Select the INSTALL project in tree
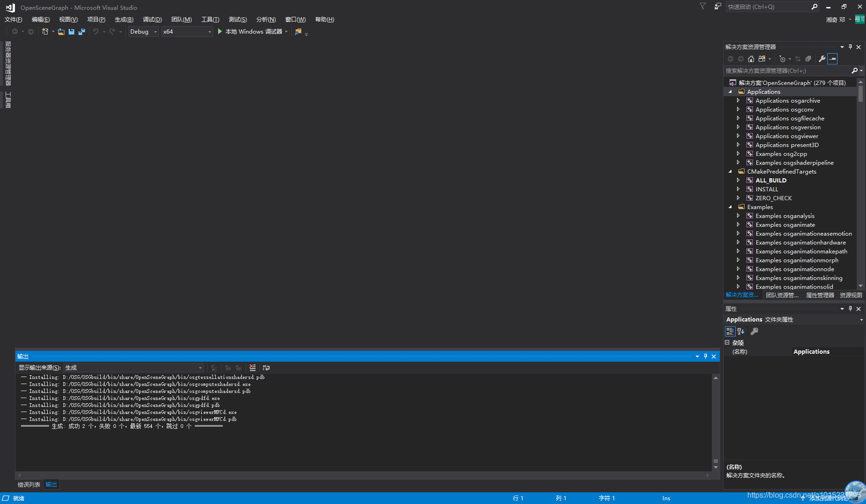Viewport: 866px width, 504px height. 767,189
